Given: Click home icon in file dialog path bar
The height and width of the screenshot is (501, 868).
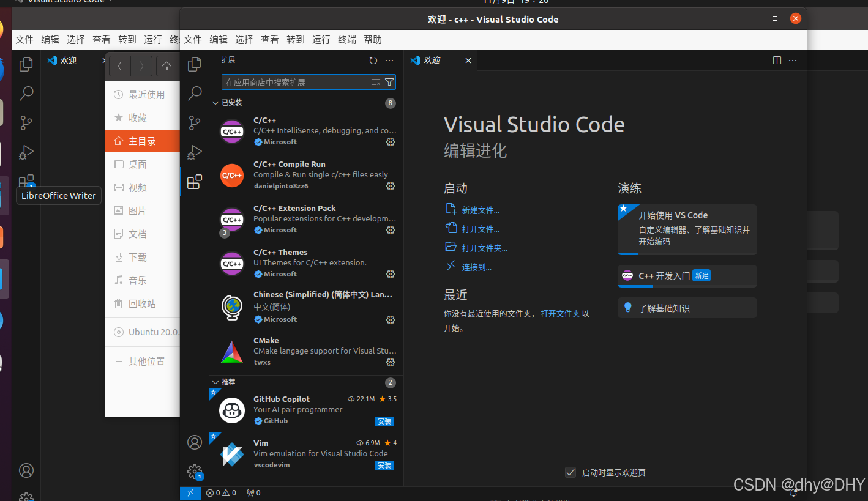Looking at the screenshot, I should click(x=166, y=65).
